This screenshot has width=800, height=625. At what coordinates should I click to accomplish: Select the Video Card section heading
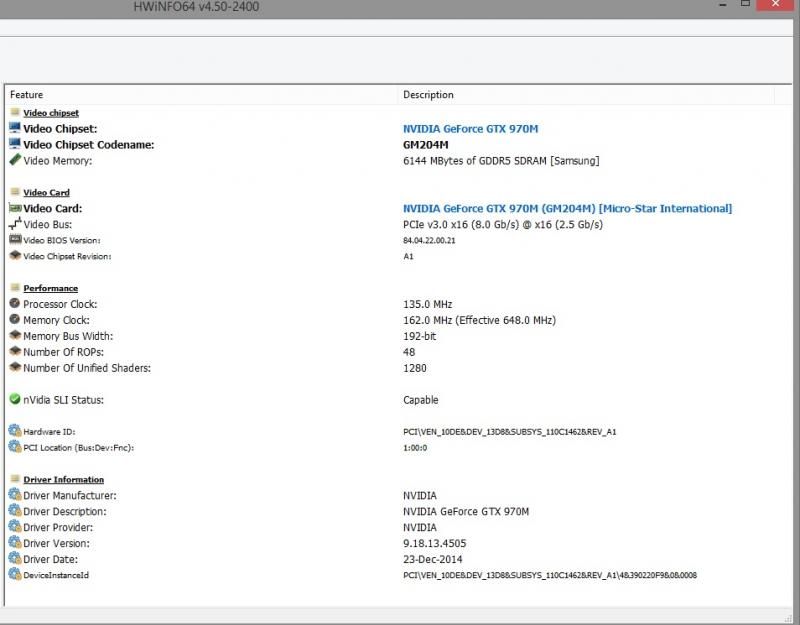[46, 193]
